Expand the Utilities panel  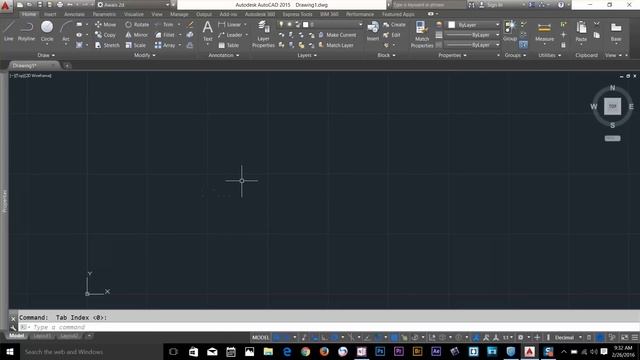coord(549,55)
